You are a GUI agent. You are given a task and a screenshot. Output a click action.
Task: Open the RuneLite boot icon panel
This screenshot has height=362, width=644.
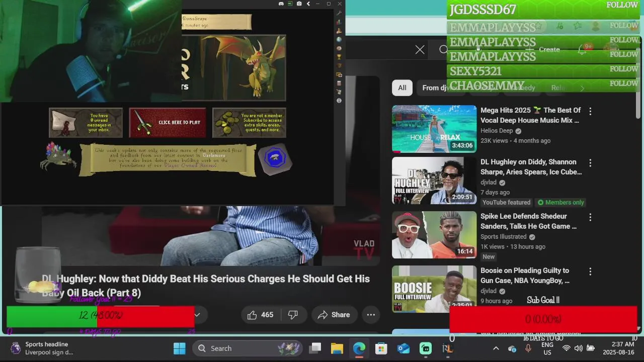pos(339,31)
